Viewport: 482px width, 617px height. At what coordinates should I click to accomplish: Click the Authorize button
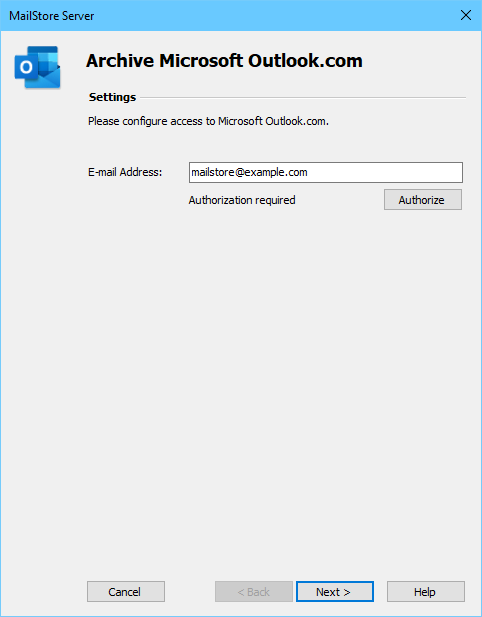tap(423, 200)
